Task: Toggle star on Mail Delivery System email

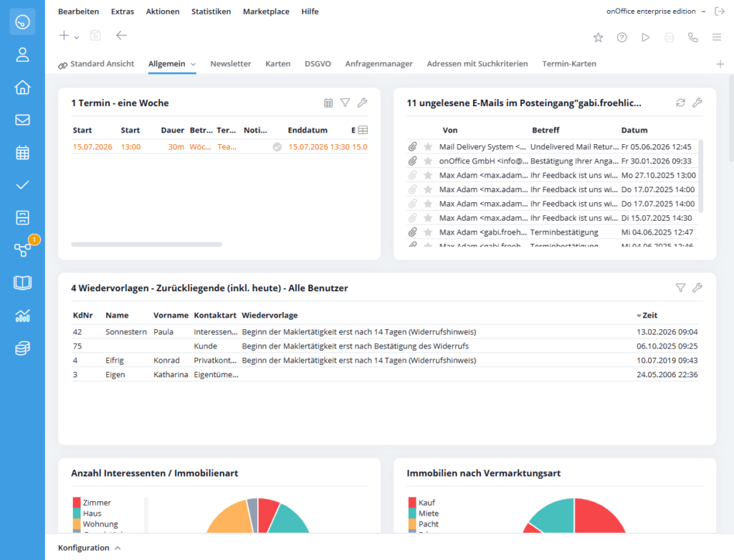Action: click(x=428, y=147)
